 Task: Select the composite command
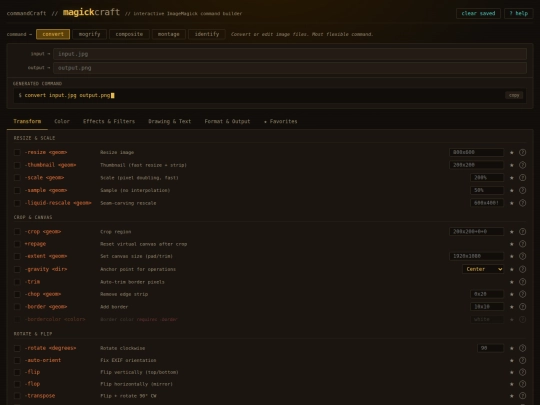coord(129,34)
